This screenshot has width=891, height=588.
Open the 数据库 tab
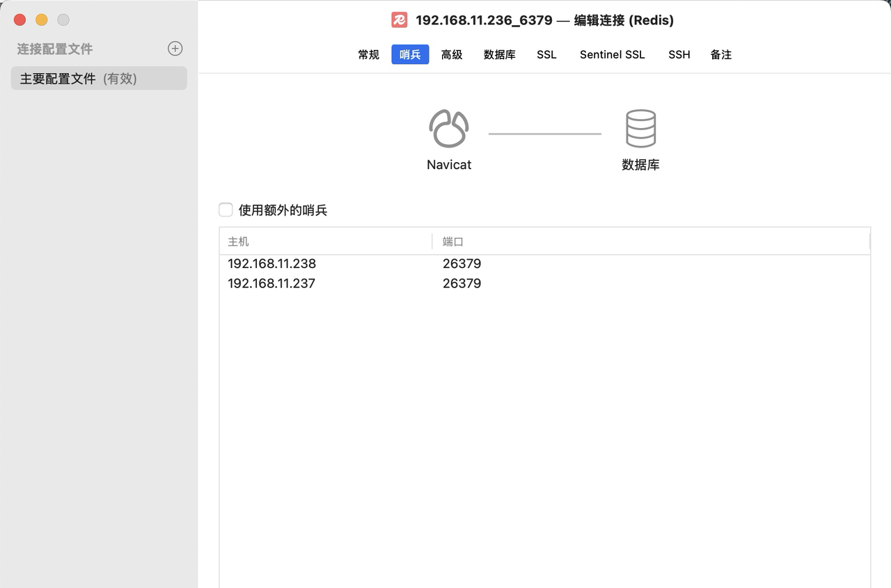pyautogui.click(x=499, y=54)
